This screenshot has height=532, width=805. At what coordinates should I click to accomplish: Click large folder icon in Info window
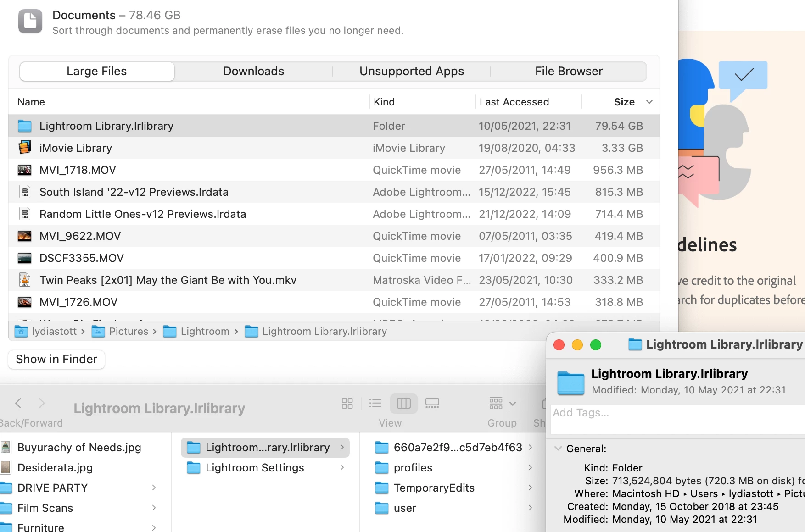click(x=570, y=382)
